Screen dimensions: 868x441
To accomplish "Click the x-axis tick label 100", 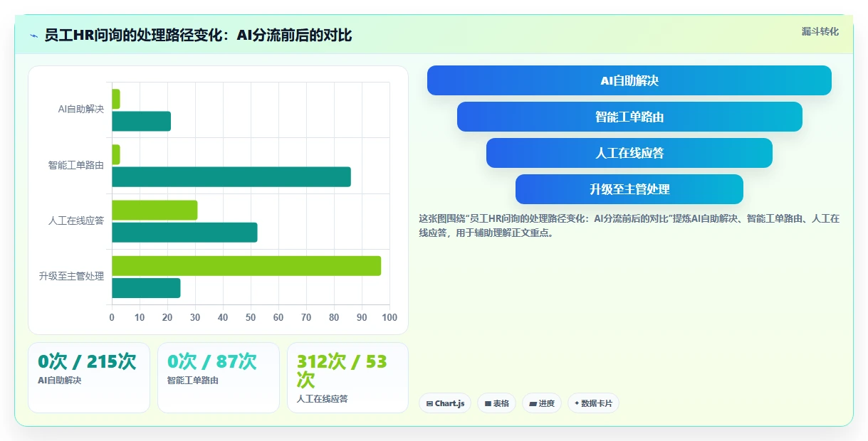I will (x=389, y=317).
